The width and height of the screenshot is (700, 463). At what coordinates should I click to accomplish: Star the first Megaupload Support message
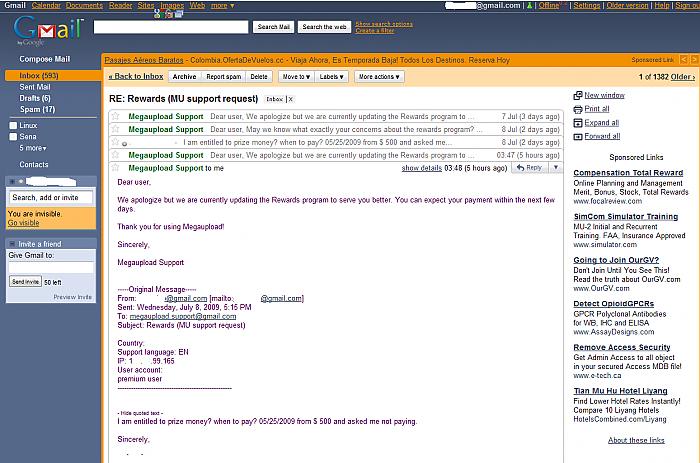116,116
